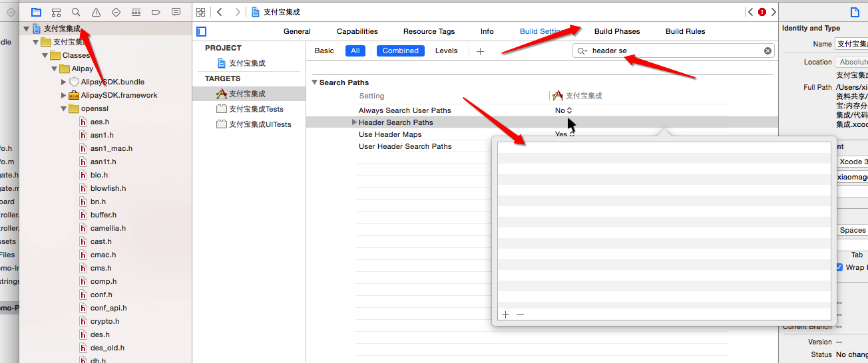This screenshot has height=363, width=868.
Task: Switch filter to Basic settings
Action: pyautogui.click(x=324, y=51)
